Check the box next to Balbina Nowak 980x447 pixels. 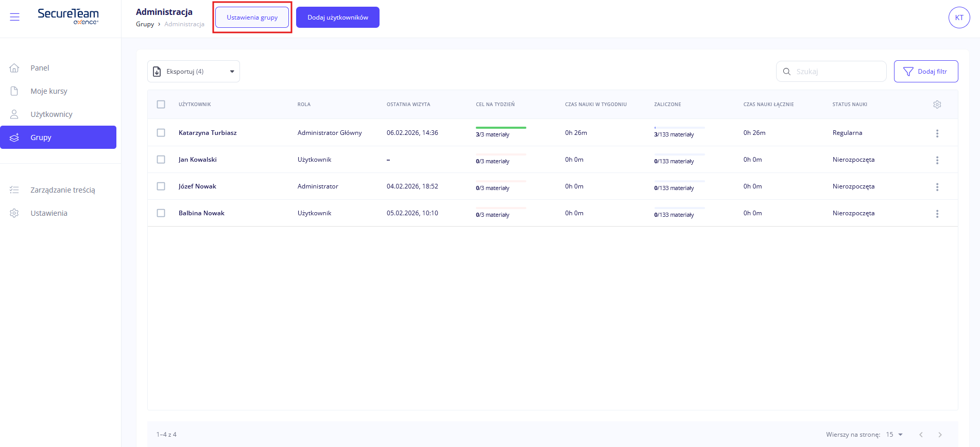pyautogui.click(x=161, y=213)
